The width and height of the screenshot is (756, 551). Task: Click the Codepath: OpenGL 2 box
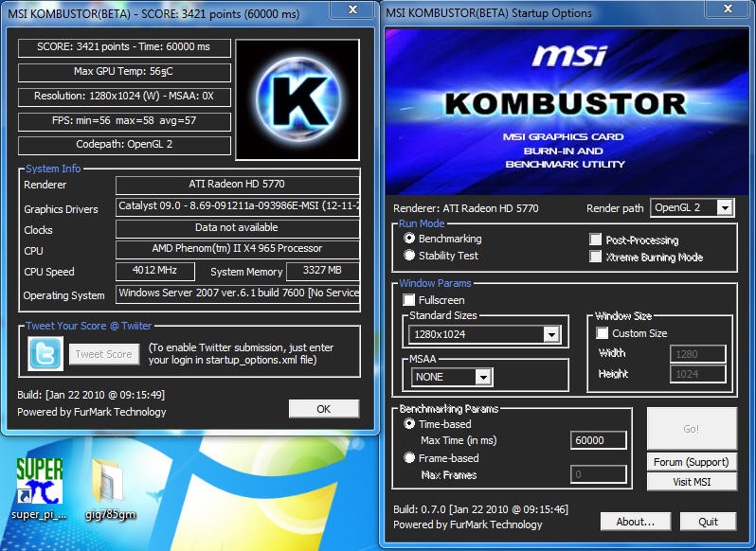(x=124, y=146)
